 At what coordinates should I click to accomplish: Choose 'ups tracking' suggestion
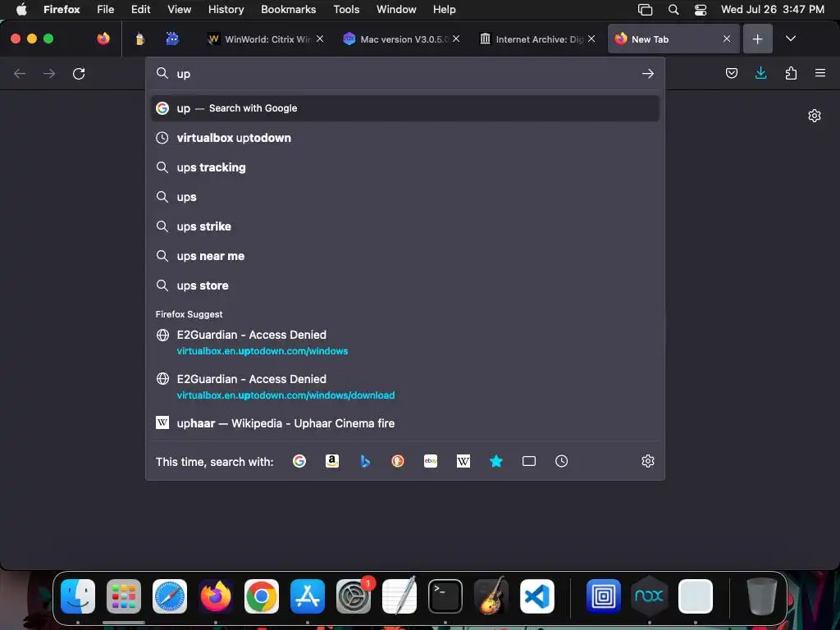pos(405,167)
